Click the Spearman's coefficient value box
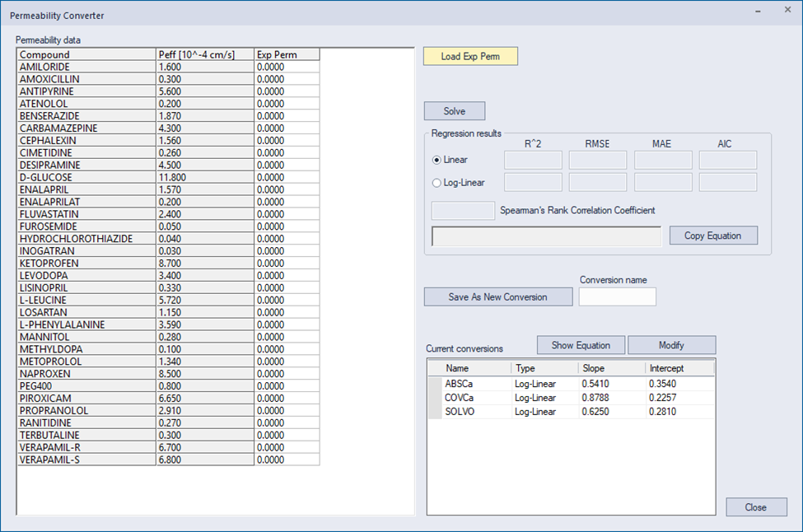803x532 pixels. pos(463,211)
